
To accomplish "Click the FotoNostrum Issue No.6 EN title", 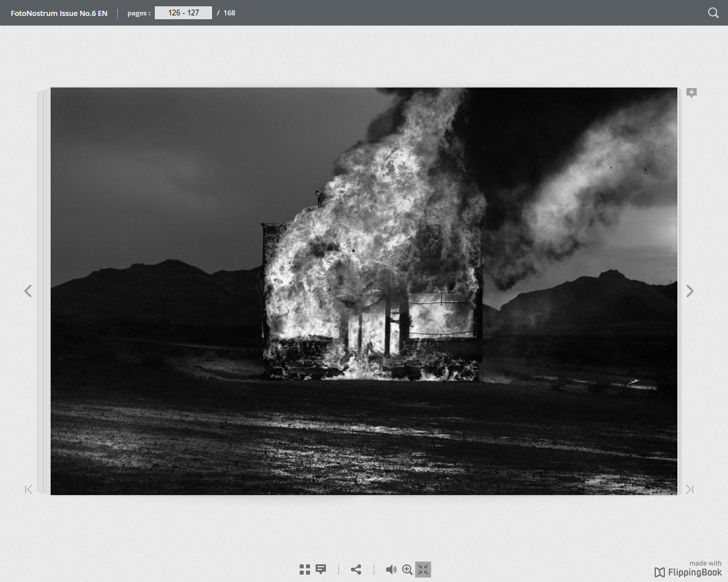I will [x=59, y=13].
